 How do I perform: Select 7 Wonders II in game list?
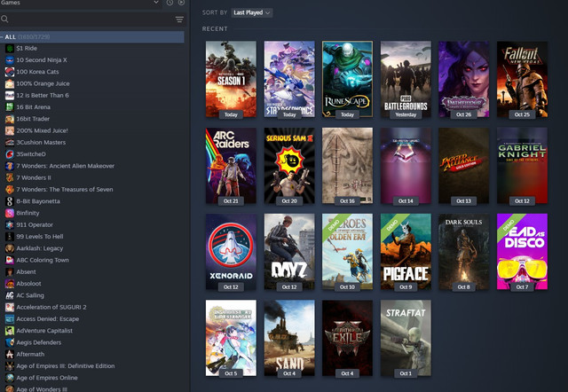tap(36, 176)
